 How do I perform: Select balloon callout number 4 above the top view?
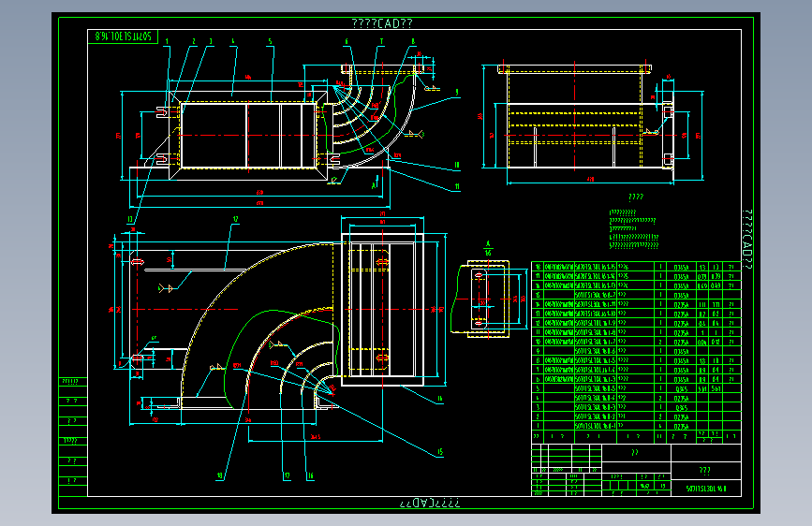[233, 41]
